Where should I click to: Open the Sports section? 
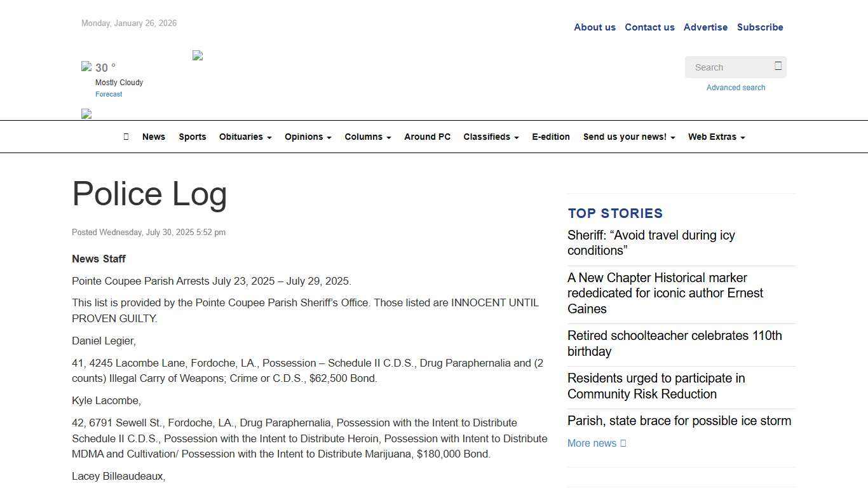click(192, 137)
